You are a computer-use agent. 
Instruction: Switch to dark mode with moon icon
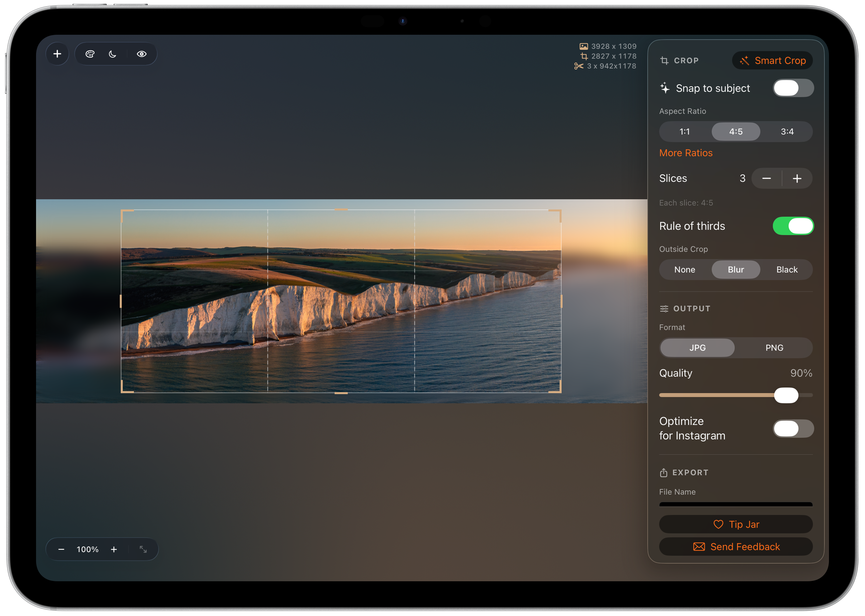point(113,54)
